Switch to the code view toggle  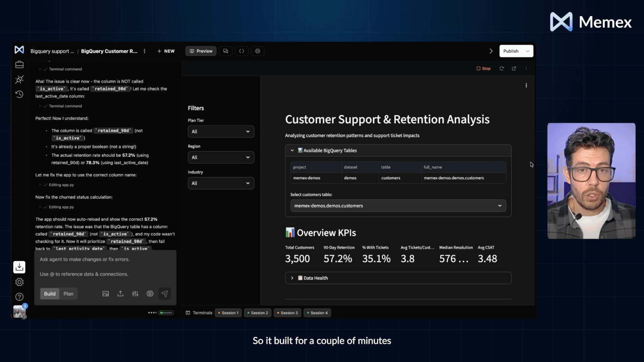[241, 51]
